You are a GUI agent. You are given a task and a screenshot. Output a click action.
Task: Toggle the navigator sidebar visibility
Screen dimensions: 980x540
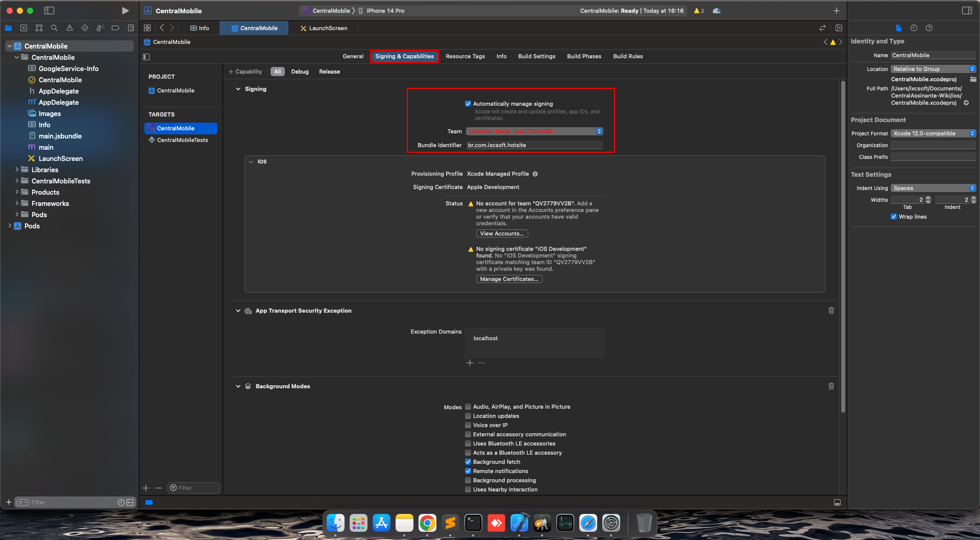(x=49, y=10)
